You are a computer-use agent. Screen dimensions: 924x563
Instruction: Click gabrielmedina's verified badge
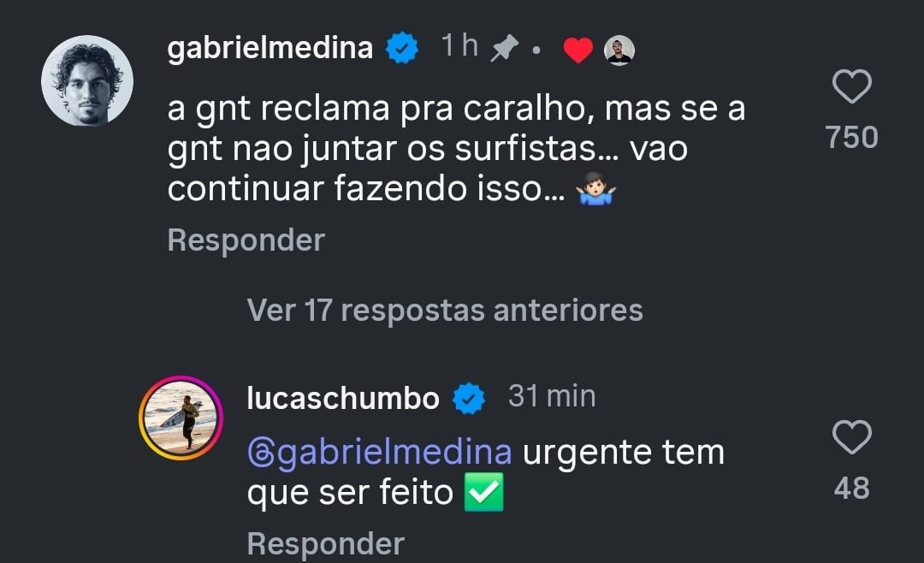coord(400,47)
